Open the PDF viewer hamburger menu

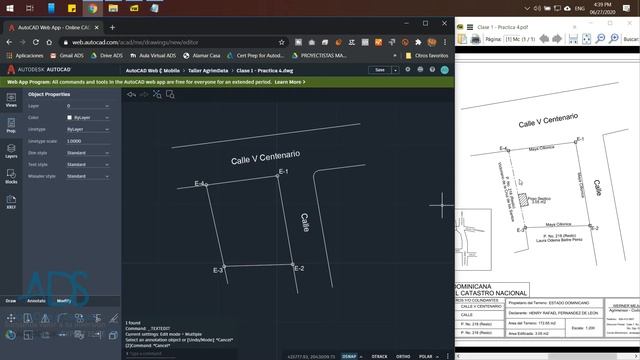click(x=470, y=27)
